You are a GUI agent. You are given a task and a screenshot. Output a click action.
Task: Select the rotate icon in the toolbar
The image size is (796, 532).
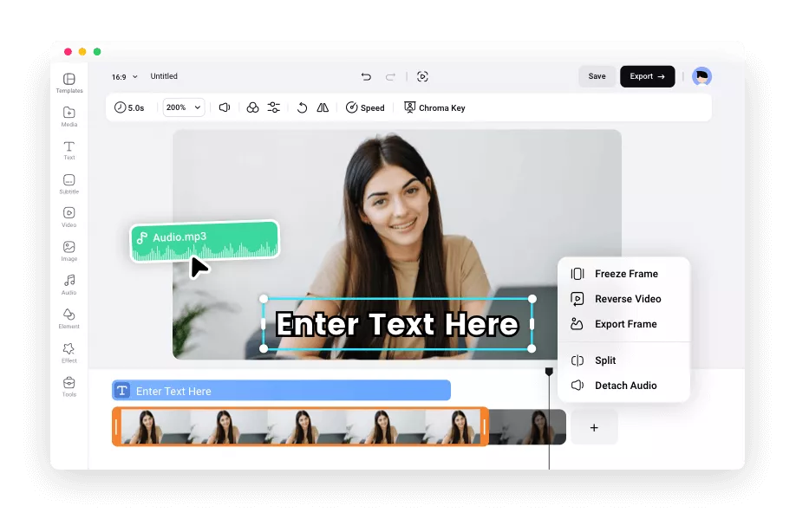click(302, 107)
